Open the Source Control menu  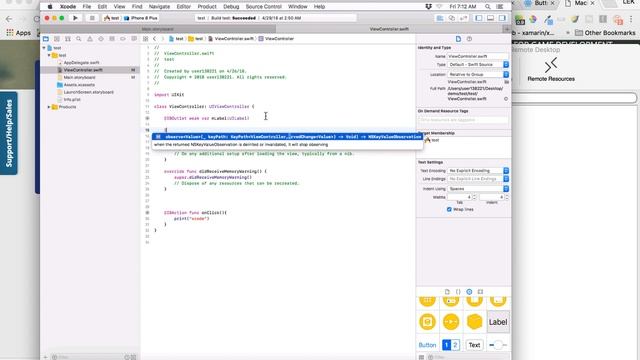click(263, 7)
